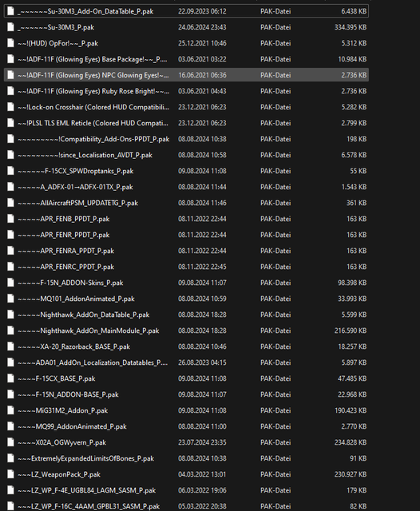This screenshot has height=511, width=420.
Task: Select MQ99_AddonAnimated_P.pak file name
Action: (x=72, y=426)
